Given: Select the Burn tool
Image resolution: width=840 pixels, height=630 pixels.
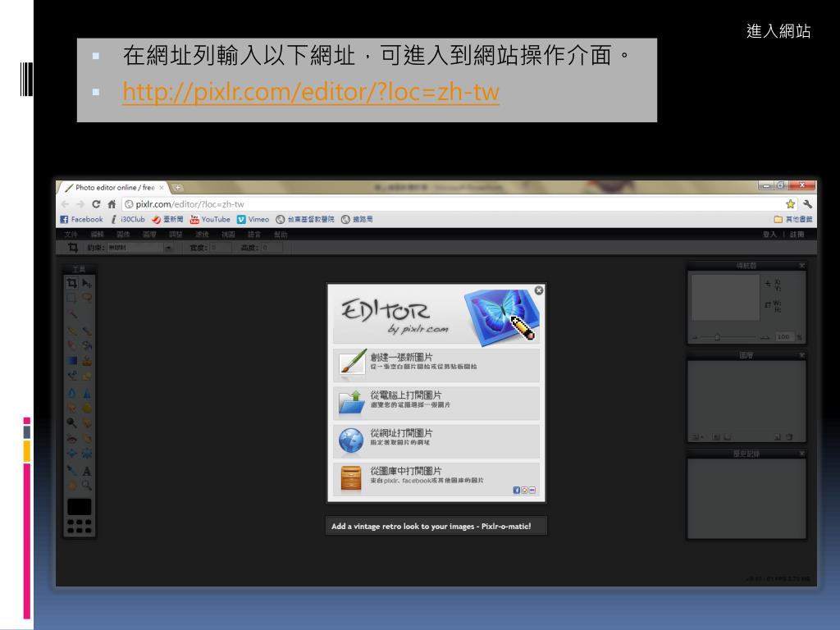Looking at the screenshot, I should tap(87, 423).
